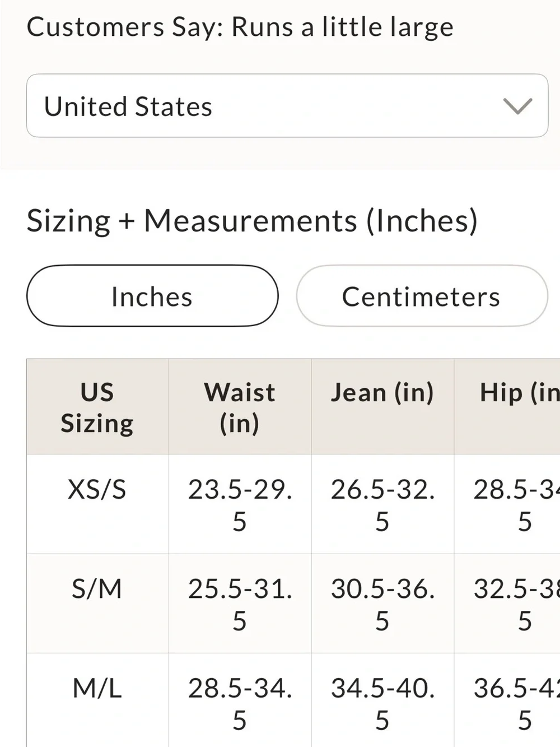
Task: Select the US Sizing column header
Action: 97,407
